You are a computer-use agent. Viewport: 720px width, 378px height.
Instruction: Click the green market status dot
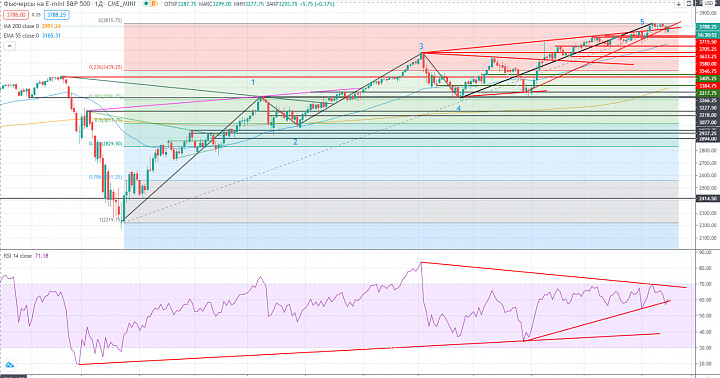pos(146,4)
